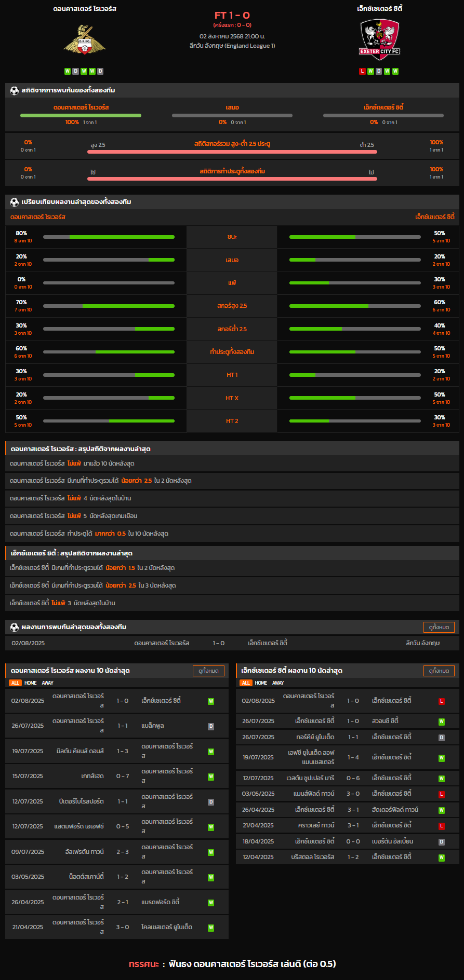Click the L badge in 21/04/2025 Crawley Town row
This screenshot has height=980, width=464.
pos(442,826)
